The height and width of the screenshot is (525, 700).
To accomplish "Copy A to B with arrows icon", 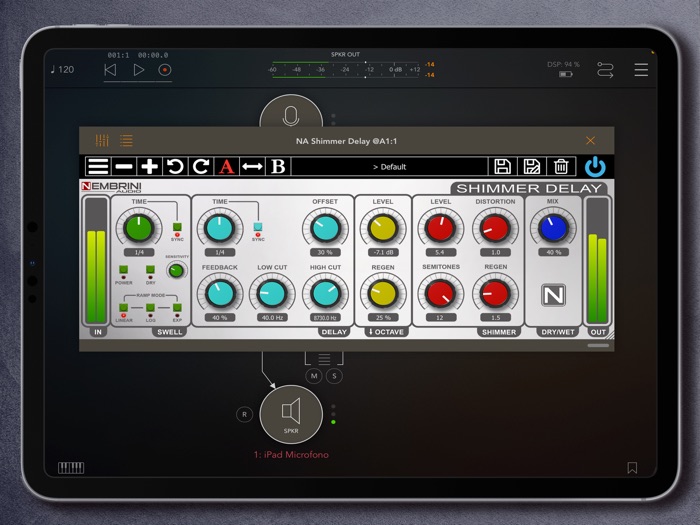I will click(252, 167).
